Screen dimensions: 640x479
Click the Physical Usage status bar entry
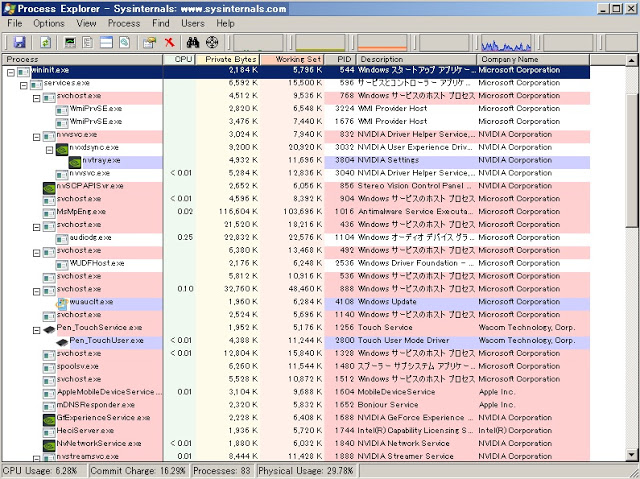[306, 470]
